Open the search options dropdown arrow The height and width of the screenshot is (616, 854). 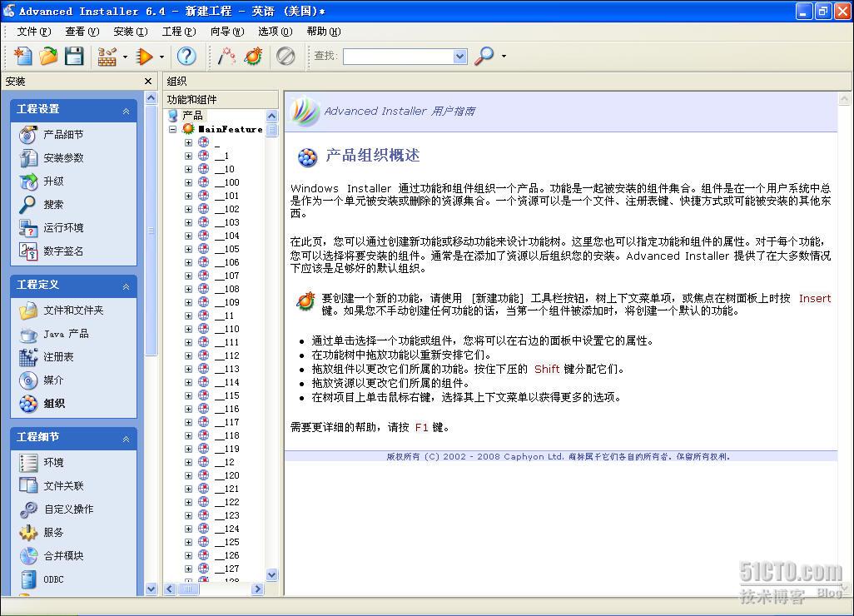(x=504, y=56)
